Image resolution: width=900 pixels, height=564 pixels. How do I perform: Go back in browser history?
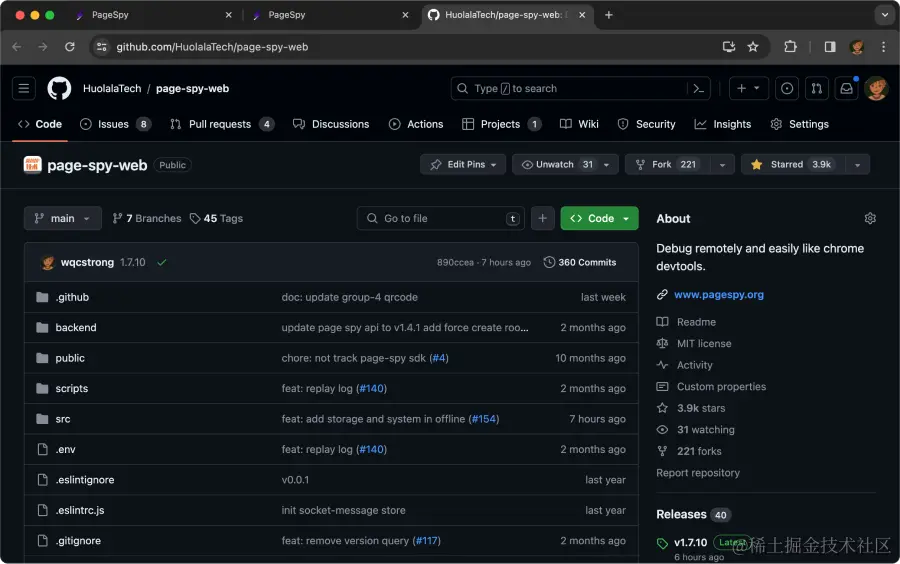click(x=17, y=46)
